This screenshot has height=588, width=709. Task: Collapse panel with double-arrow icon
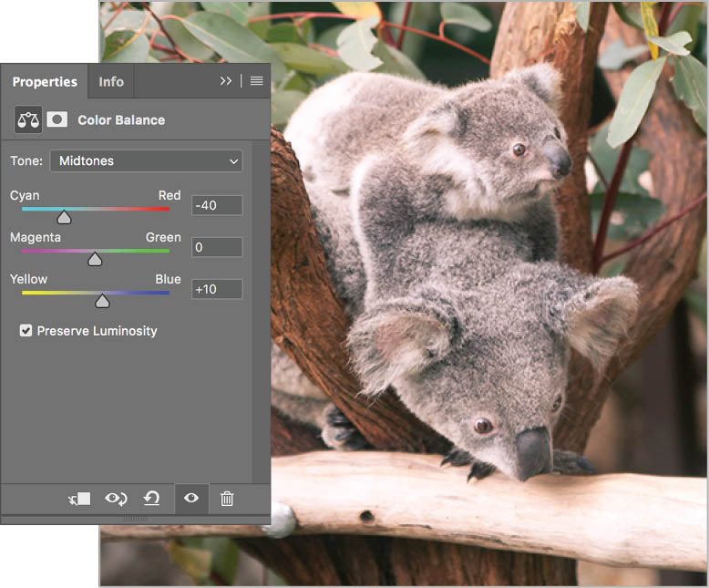tap(226, 81)
